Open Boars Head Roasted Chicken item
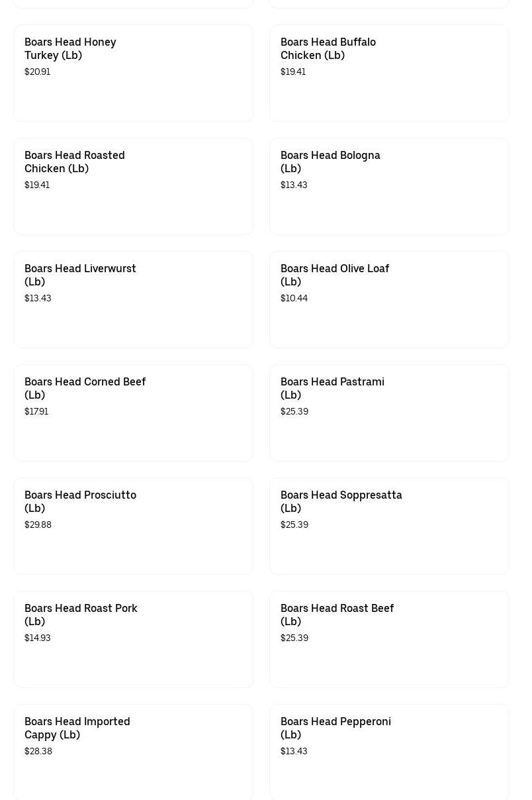This screenshot has height=800, width=532. click(133, 187)
